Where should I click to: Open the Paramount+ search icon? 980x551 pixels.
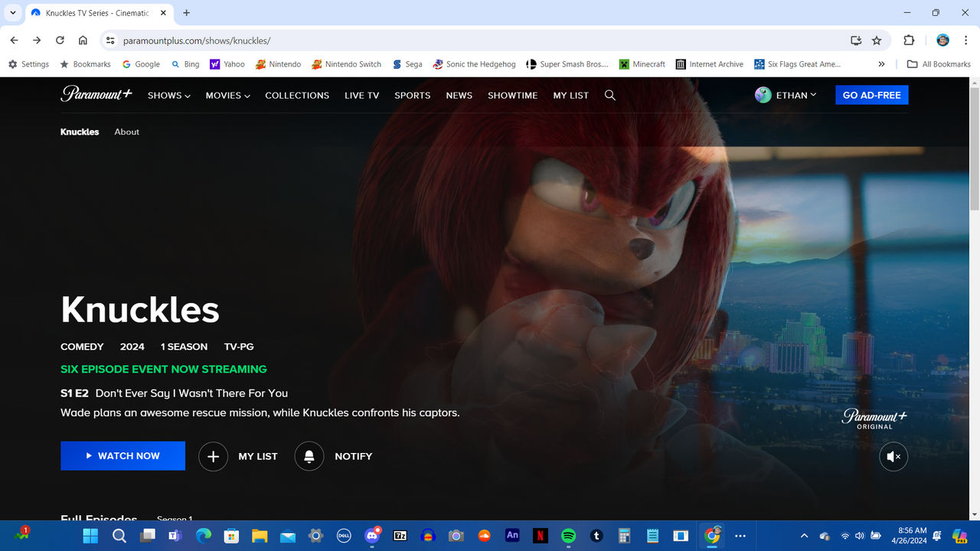[x=610, y=95]
